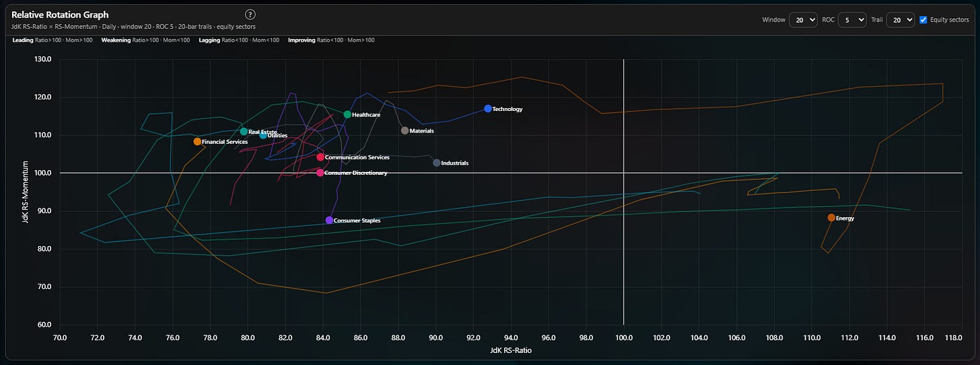Click the Equity sectors checkbox label
The width and height of the screenshot is (980, 365).
pos(949,20)
